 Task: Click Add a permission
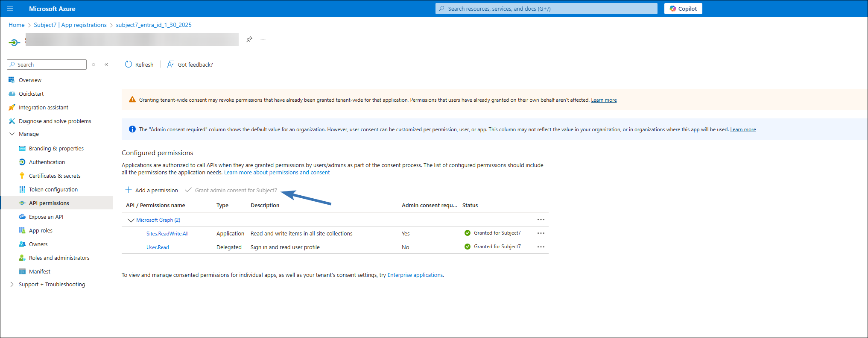pyautogui.click(x=152, y=190)
